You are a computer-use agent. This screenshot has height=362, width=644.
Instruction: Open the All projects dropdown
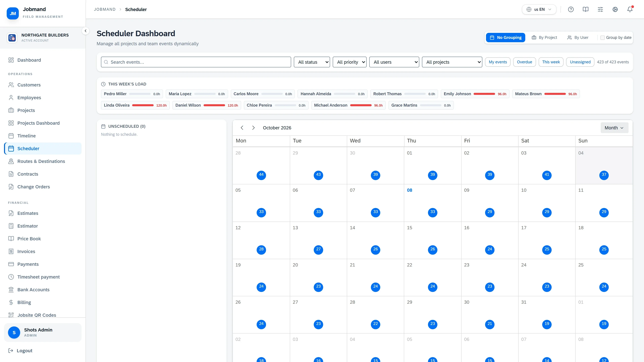(452, 62)
